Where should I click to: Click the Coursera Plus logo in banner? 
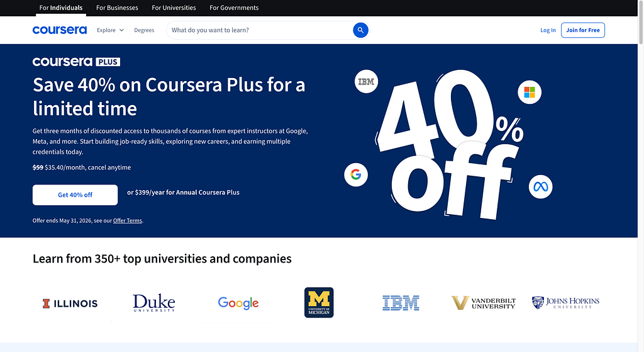click(x=76, y=62)
